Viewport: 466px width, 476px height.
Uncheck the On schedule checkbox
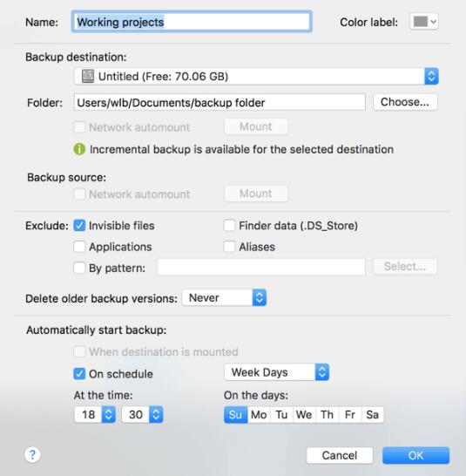(79, 374)
